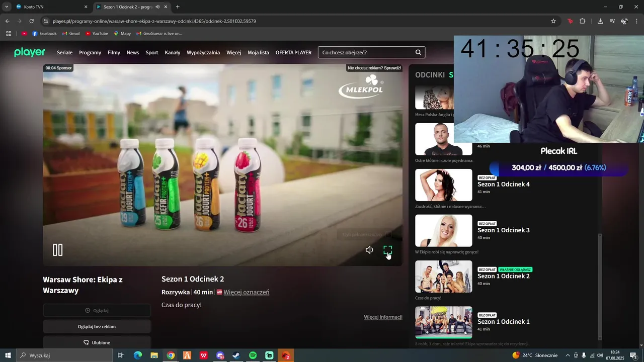
Task: Click the address bar URL
Action: point(154,21)
